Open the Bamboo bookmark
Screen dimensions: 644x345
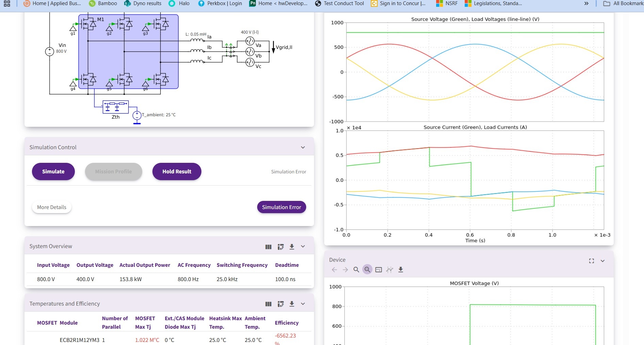pos(103,3)
